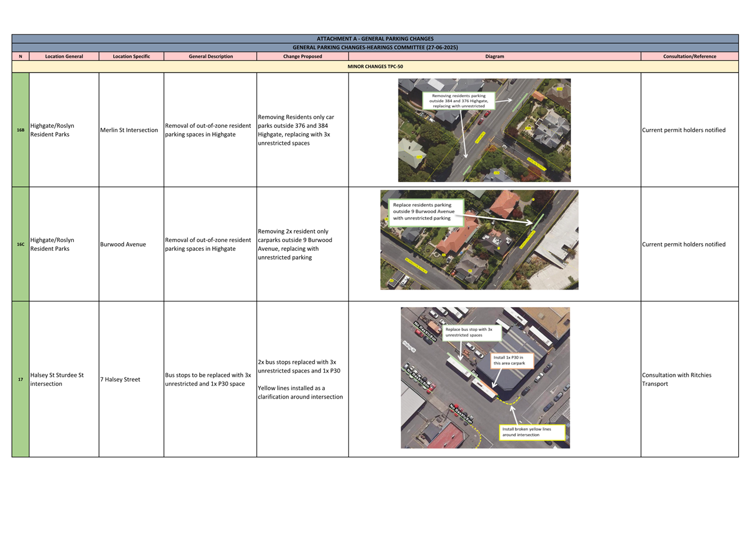Viewport: 756px width, 534px height.
Task: Click row number cell '17'
Action: [21, 379]
